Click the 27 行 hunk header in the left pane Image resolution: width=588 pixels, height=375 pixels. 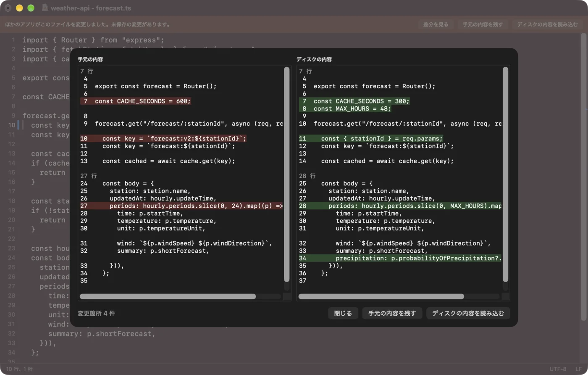tap(89, 176)
